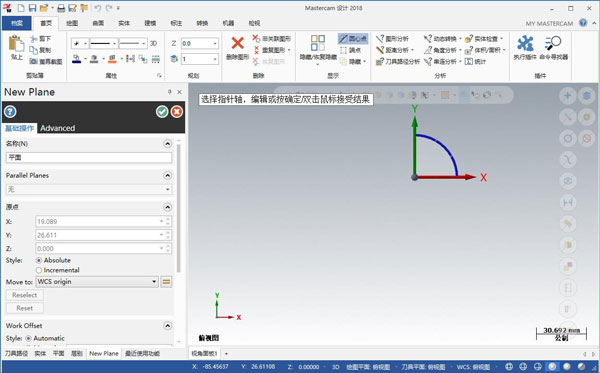Open the File (档案) menu
Screen dimensions: 600x373
click(16, 23)
